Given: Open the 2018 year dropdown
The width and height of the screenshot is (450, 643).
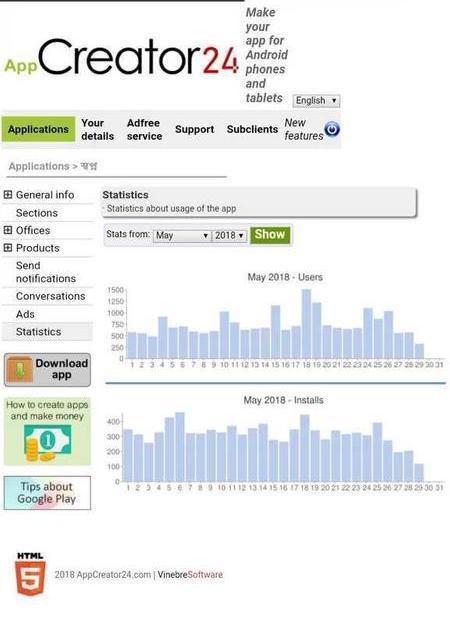Looking at the screenshot, I should [229, 235].
